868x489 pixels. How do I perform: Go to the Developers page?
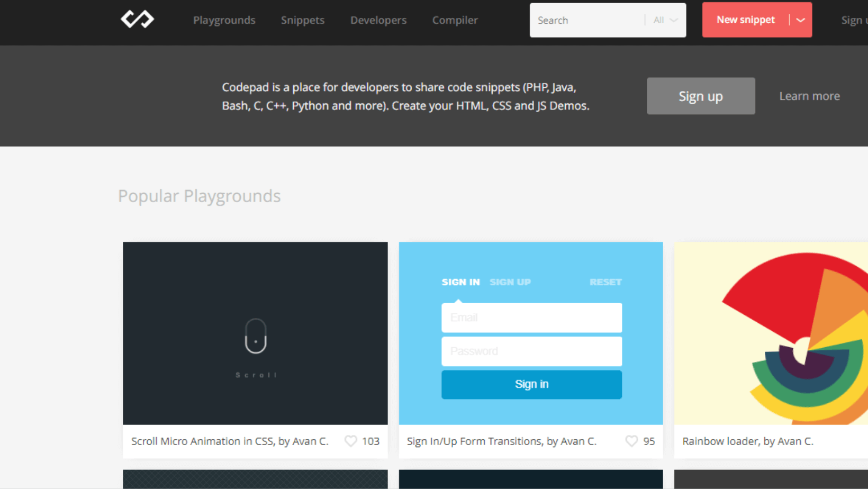tap(378, 20)
